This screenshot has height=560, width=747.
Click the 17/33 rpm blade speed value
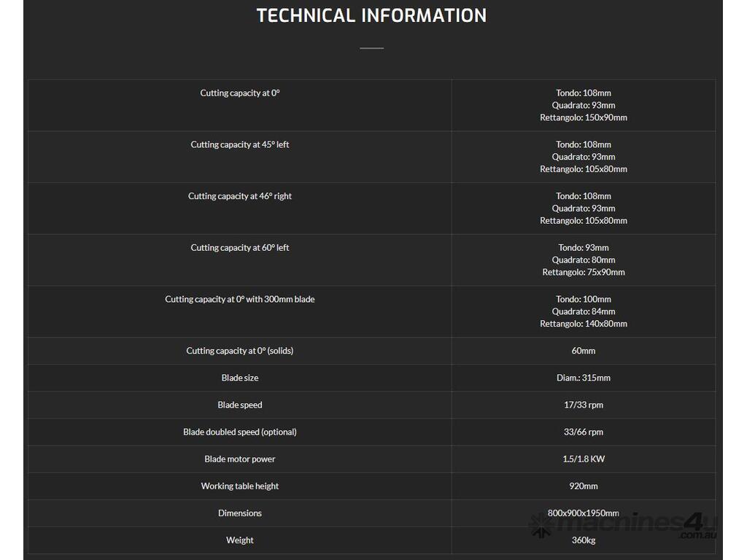[x=584, y=405]
